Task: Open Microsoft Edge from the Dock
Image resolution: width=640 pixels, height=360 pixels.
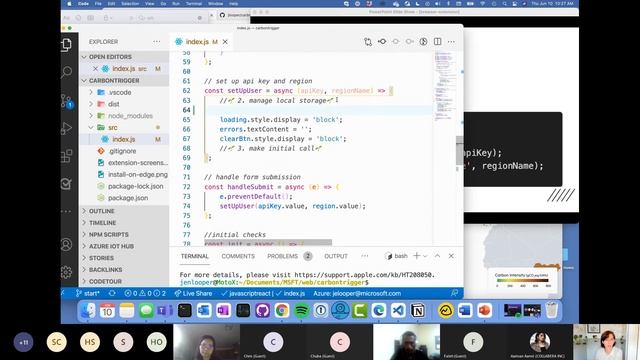Action: click(x=378, y=311)
